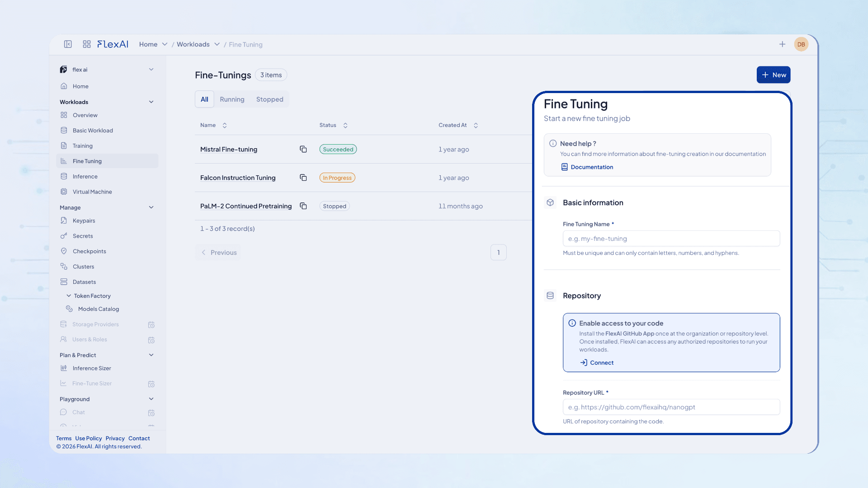The image size is (868, 488).
Task: Open the DB user avatar
Action: (x=801, y=44)
